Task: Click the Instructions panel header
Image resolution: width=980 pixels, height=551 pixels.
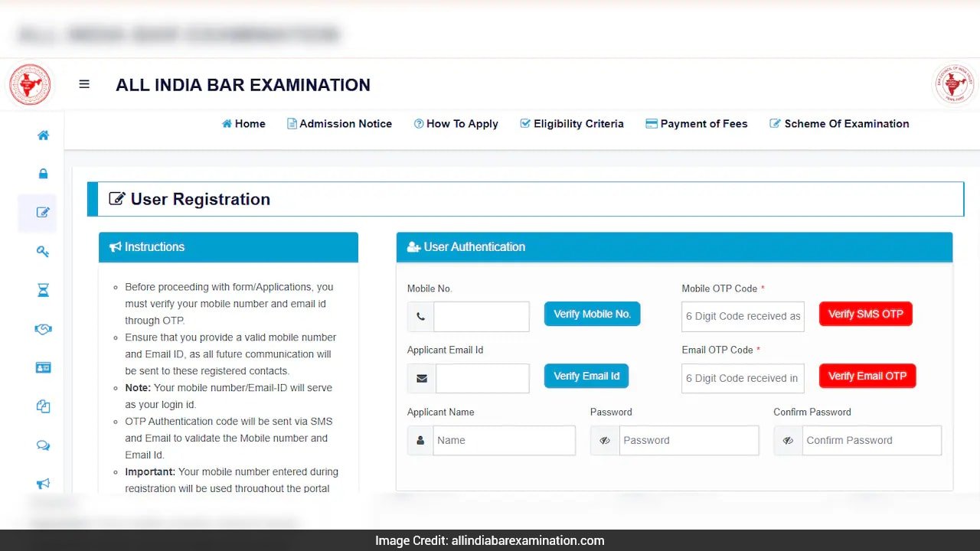Action: 228,247
